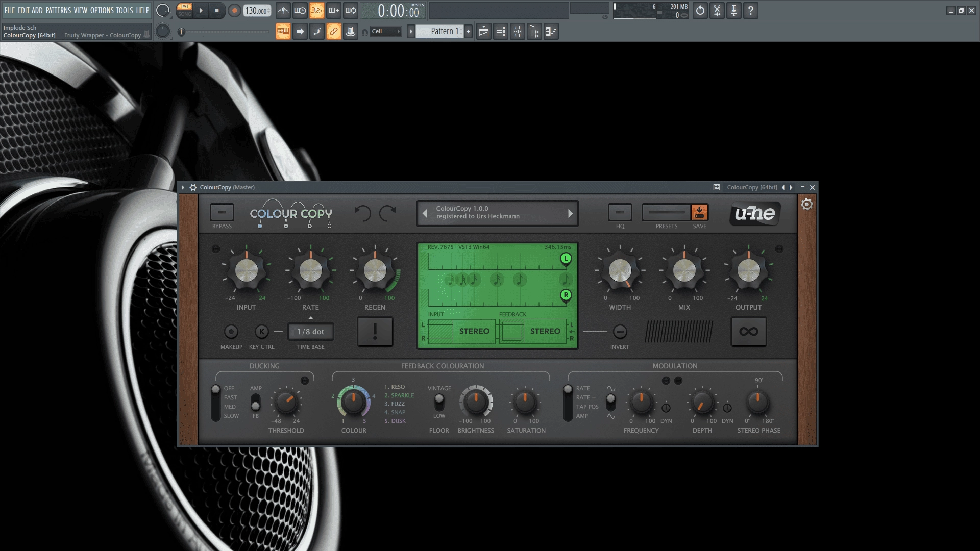This screenshot has height=551, width=980.
Task: Toggle wait for input before recording
Action: [300, 10]
